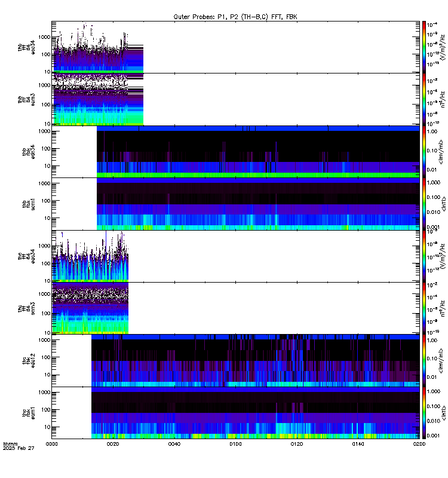448x478 pixels.
Task: Click the 'thb fbk scm1' panel label
Action: coord(29,204)
